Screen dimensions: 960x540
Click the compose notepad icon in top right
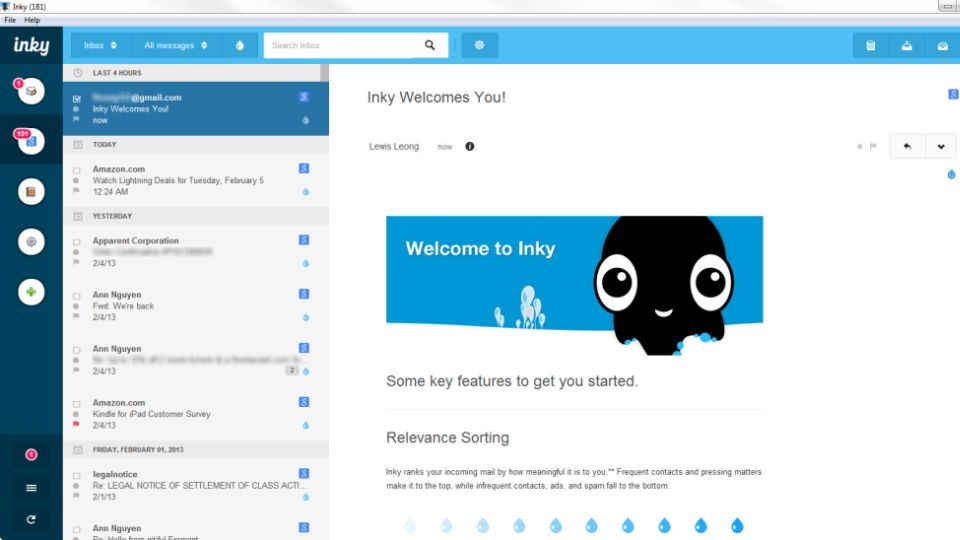pos(871,46)
